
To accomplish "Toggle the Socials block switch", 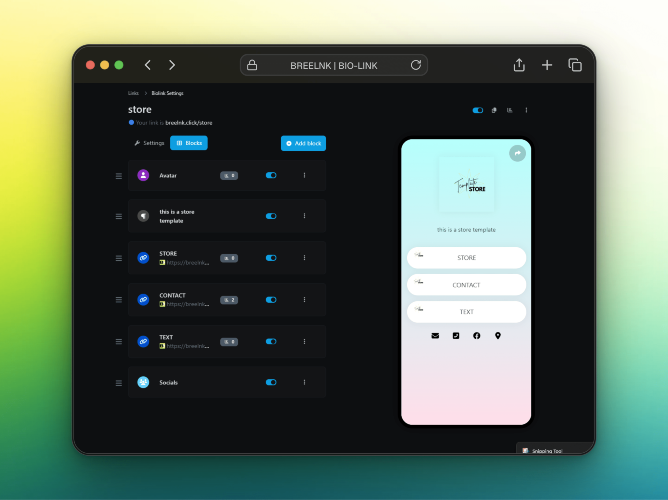I will click(271, 382).
